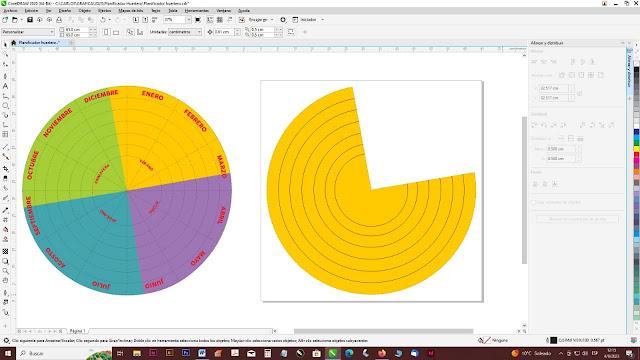Select the Text tool in the toolbox
The width and height of the screenshot is (640, 360).
point(5,86)
